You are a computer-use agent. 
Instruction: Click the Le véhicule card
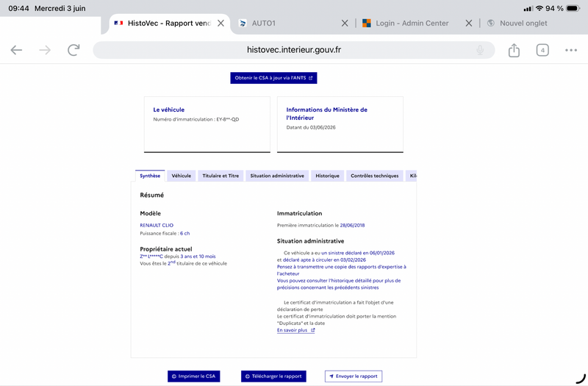[x=207, y=124]
